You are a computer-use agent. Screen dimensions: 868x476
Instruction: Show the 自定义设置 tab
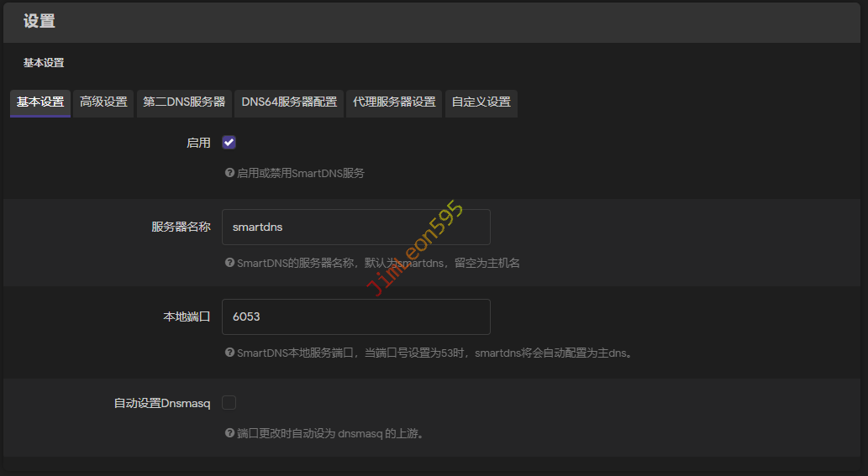pyautogui.click(x=481, y=102)
